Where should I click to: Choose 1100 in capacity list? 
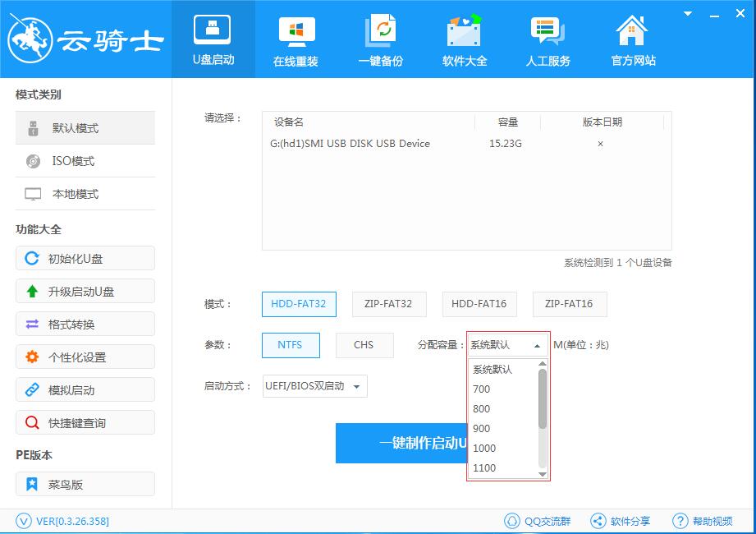(503, 468)
